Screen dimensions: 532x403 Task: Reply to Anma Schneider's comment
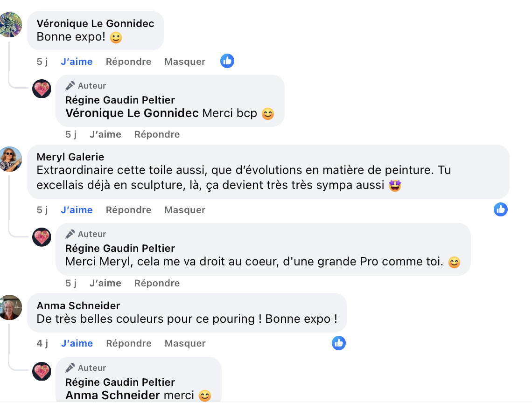(128, 343)
